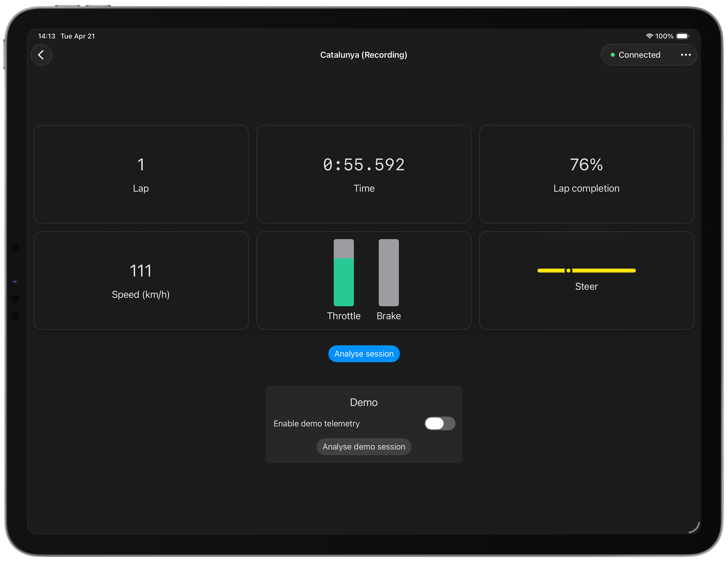Click the 14:13 clock in status bar
Viewport: 728px width, 563px height.
tap(46, 36)
